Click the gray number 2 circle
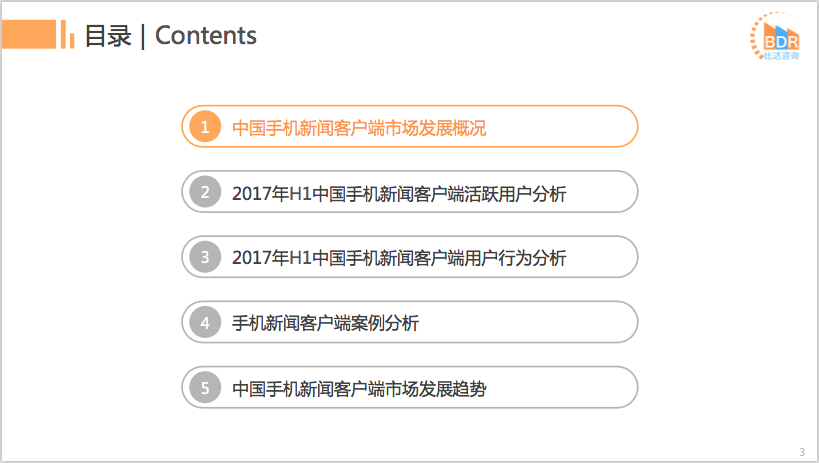Viewport: 819px width, 463px height. 205,192
